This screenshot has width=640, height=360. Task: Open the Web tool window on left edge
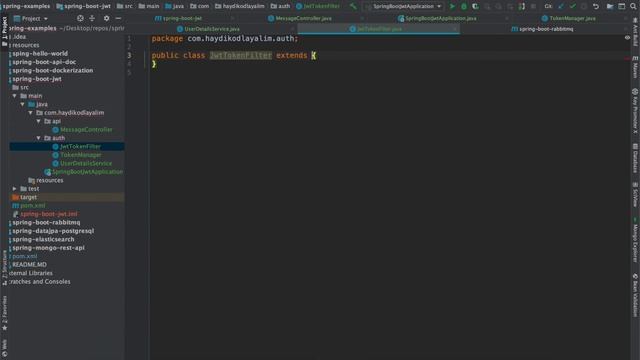pyautogui.click(x=4, y=348)
